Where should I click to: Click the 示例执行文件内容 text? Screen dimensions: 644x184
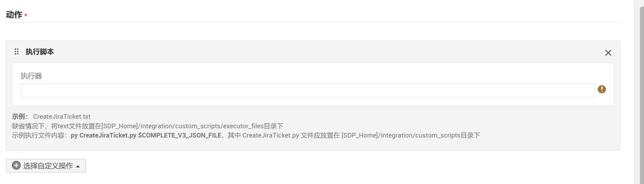click(x=38, y=135)
